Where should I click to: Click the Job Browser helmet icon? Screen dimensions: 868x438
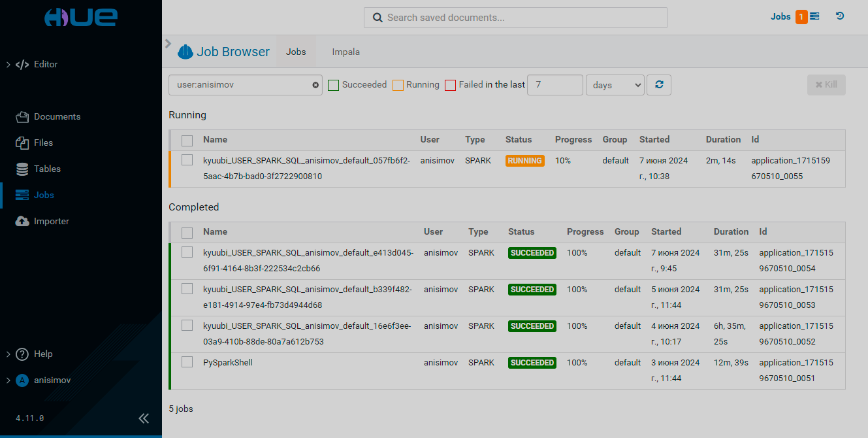(185, 52)
